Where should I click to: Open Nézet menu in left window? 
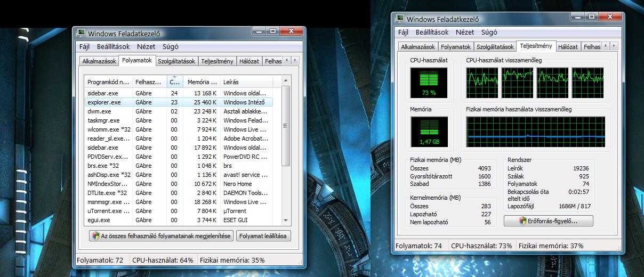point(146,47)
